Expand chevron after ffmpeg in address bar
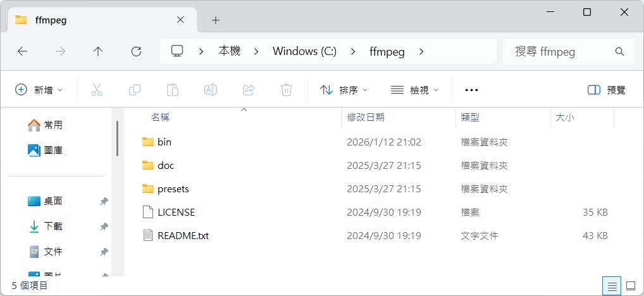 click(422, 52)
